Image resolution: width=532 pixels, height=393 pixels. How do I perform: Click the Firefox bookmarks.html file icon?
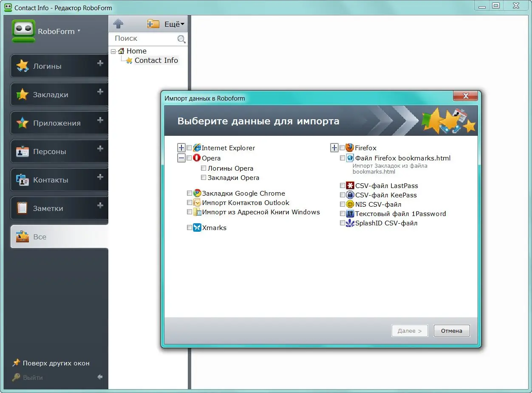350,158
